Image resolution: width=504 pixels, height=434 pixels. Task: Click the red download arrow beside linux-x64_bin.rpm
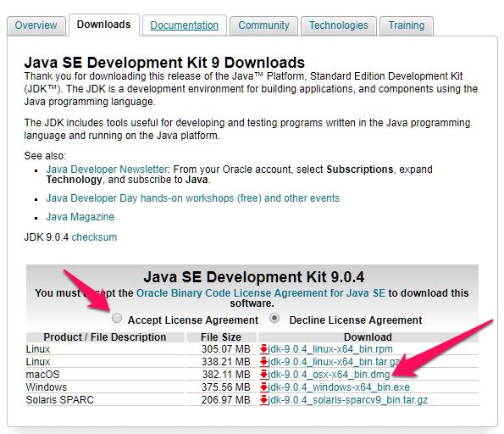point(264,349)
